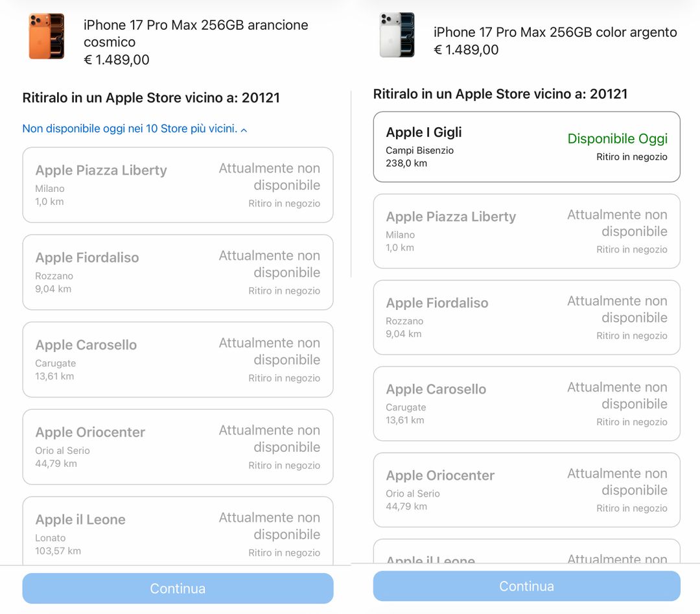Click postal code 20121 in the silver iPhone heading
Image resolution: width=700 pixels, height=614 pixels.
(x=608, y=94)
